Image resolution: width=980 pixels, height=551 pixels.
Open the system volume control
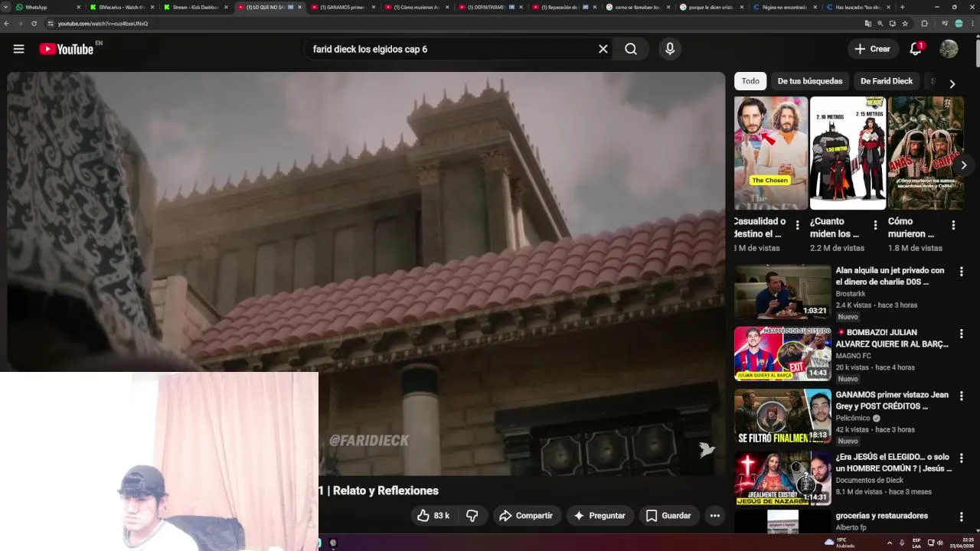940,543
